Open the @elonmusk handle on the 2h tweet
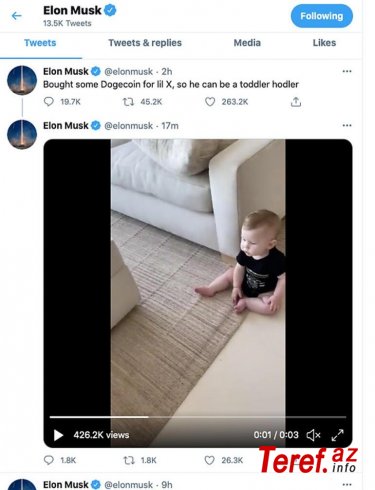Image resolution: width=375 pixels, height=490 pixels. coord(129,71)
